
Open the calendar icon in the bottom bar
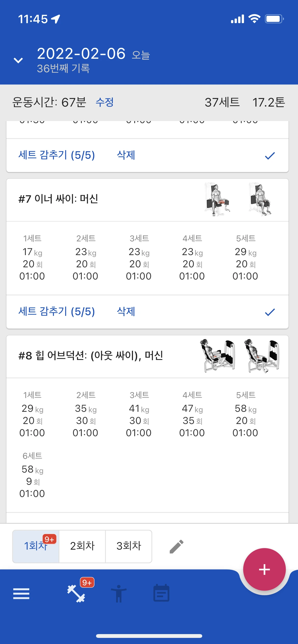pos(161,593)
